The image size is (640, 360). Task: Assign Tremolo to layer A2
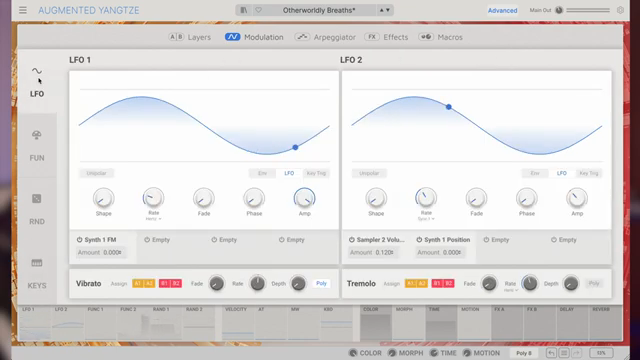tap(422, 283)
